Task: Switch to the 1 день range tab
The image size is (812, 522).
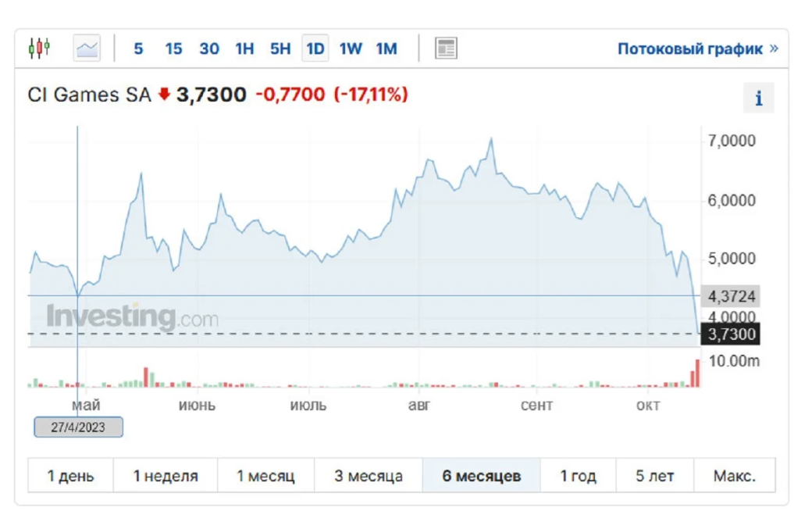Action: point(70,475)
